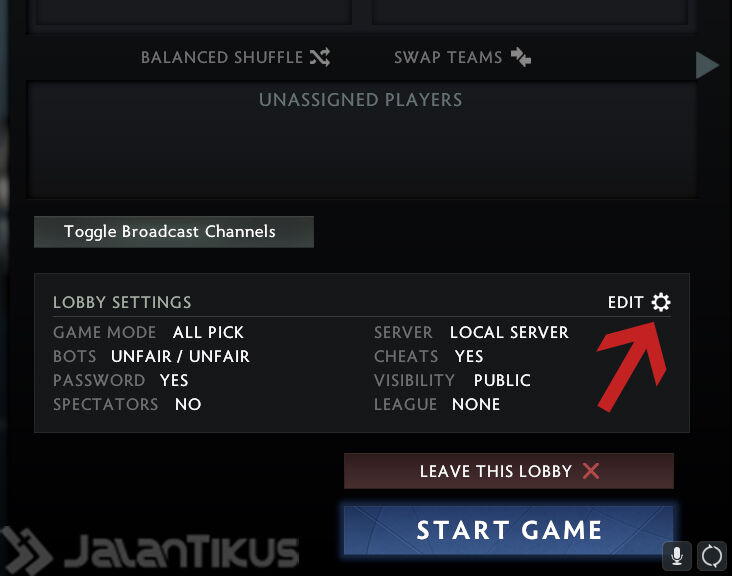This screenshot has width=732, height=576.
Task: Click the Cheats Yes value
Action: [469, 356]
